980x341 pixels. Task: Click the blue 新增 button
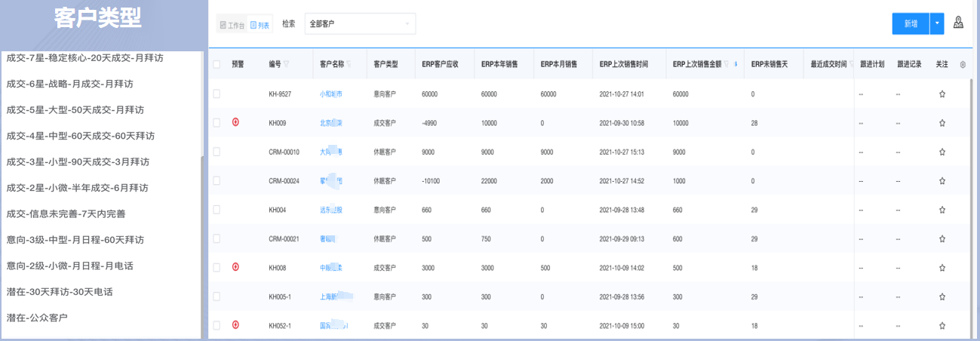pos(910,23)
